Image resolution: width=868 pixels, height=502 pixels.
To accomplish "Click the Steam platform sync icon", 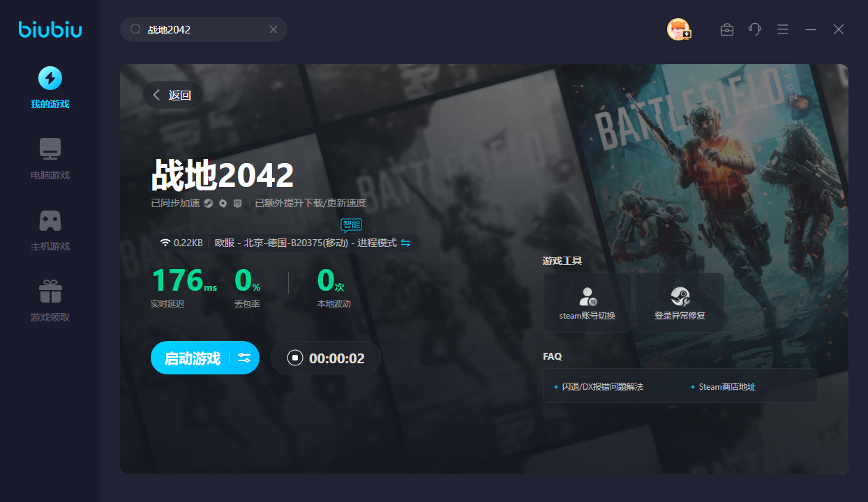I will (208, 204).
